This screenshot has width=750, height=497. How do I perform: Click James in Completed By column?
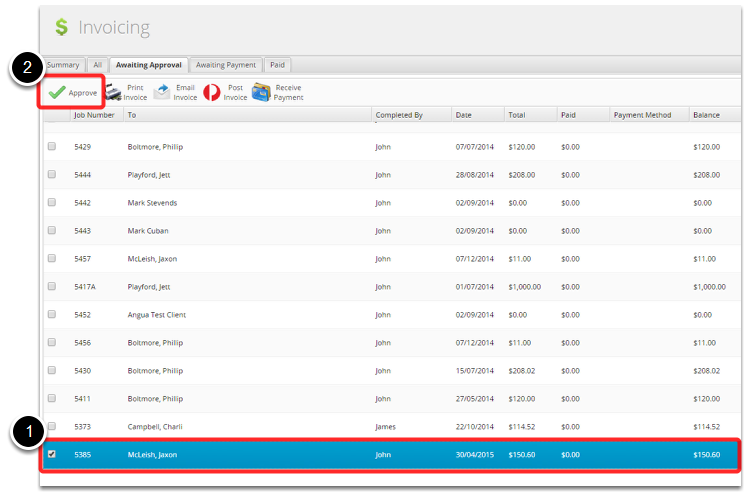click(386, 427)
